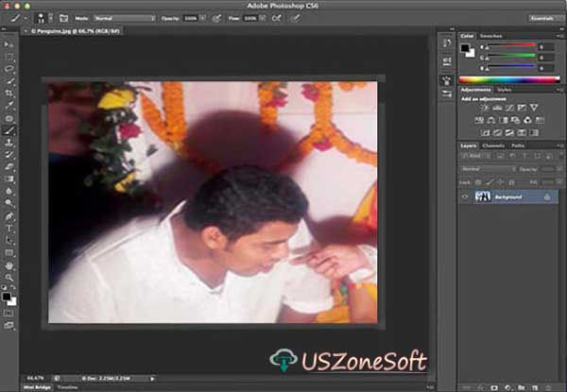567x392 pixels.
Task: Toggle the brush panel icon in options bar
Action: [63, 18]
